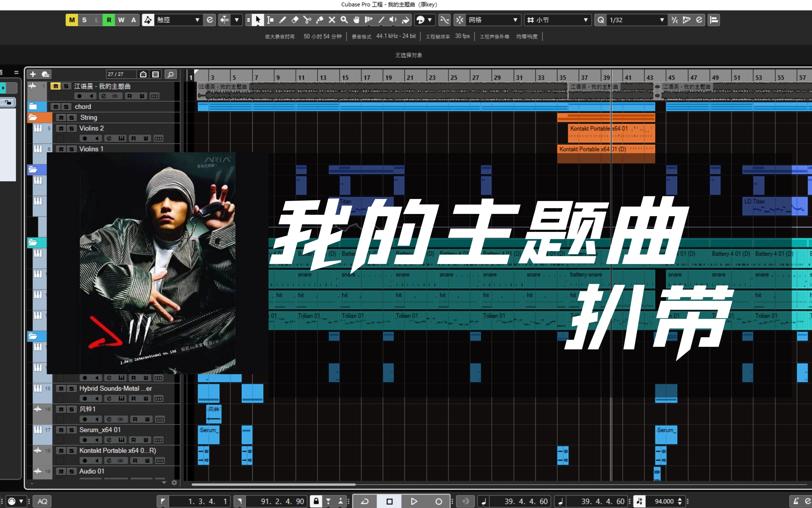Select the Serum_ clip at bar 43
812x508 pixels.
[x=666, y=435]
